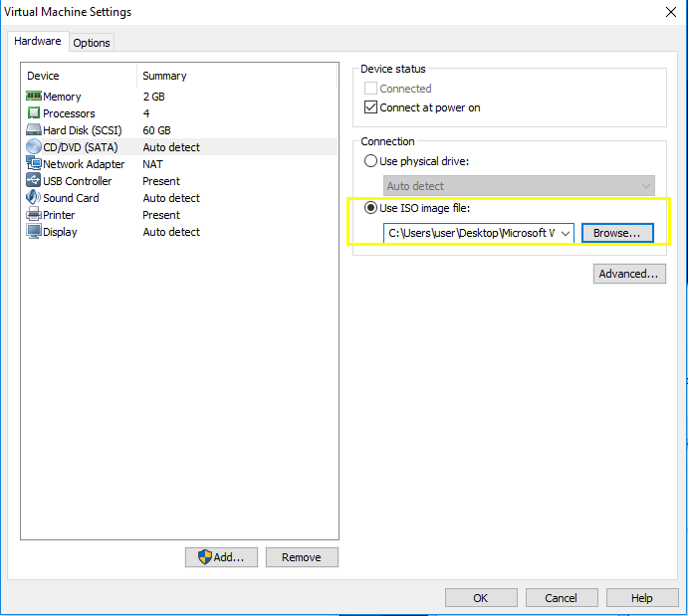Click Present summary for USB Controller
Image resolution: width=688 pixels, height=616 pixels.
[x=161, y=181]
